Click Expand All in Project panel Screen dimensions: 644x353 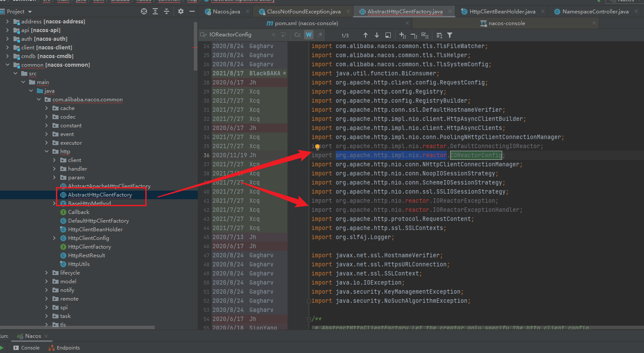[x=155, y=11]
